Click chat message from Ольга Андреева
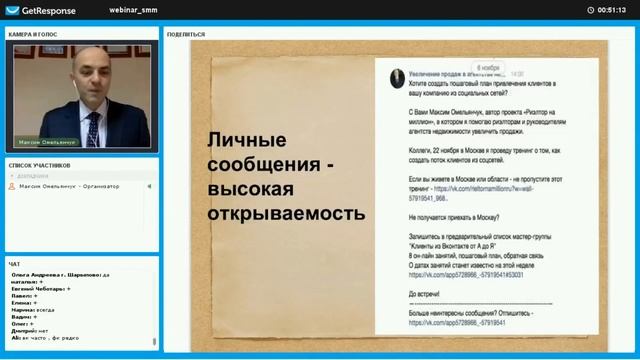This screenshot has height=360, width=640. (x=60, y=275)
